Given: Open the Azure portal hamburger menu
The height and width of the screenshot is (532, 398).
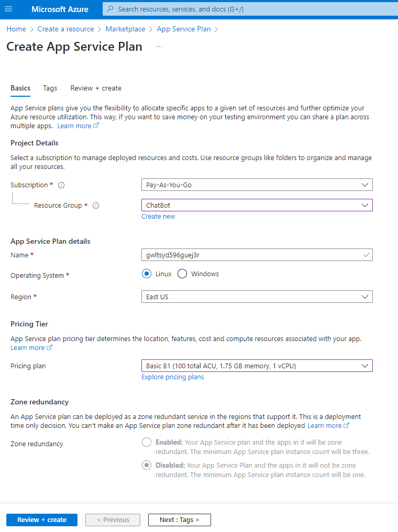Looking at the screenshot, I should (x=8, y=9).
